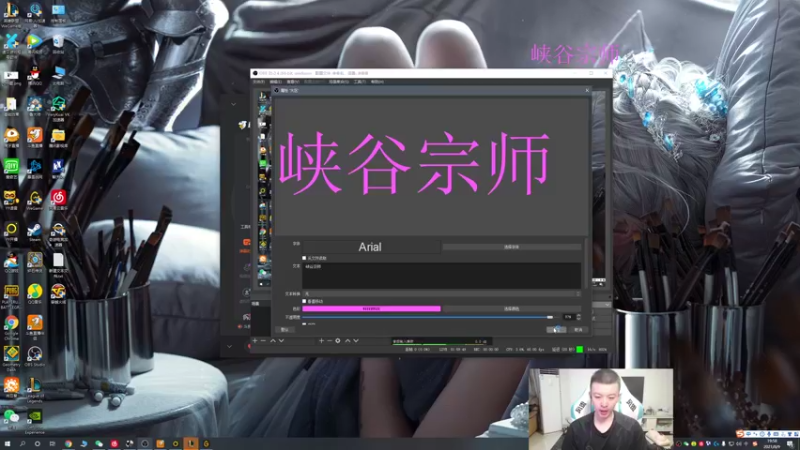This screenshot has width=800, height=450.
Task: Open text transform dropdown
Action: (x=442, y=294)
